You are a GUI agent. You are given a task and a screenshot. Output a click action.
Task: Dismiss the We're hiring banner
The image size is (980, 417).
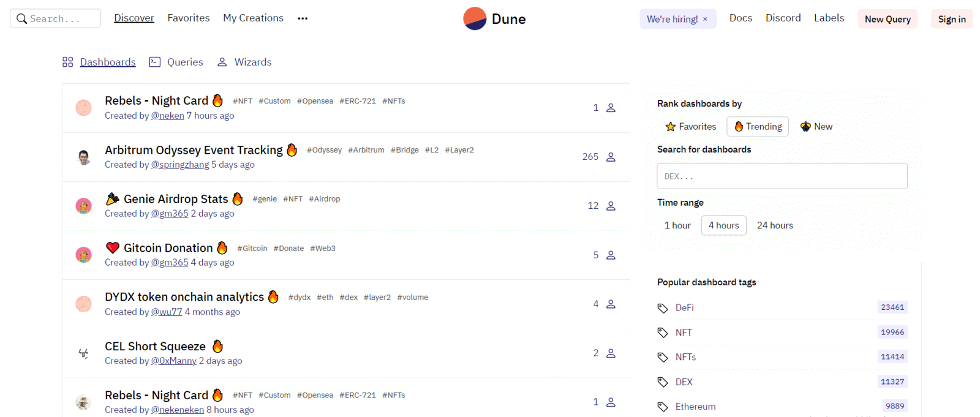coord(705,19)
